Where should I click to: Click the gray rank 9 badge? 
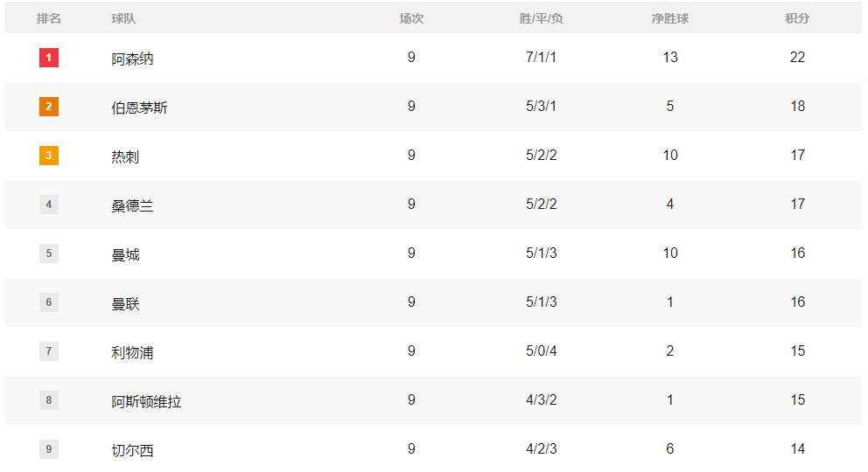pos(49,449)
